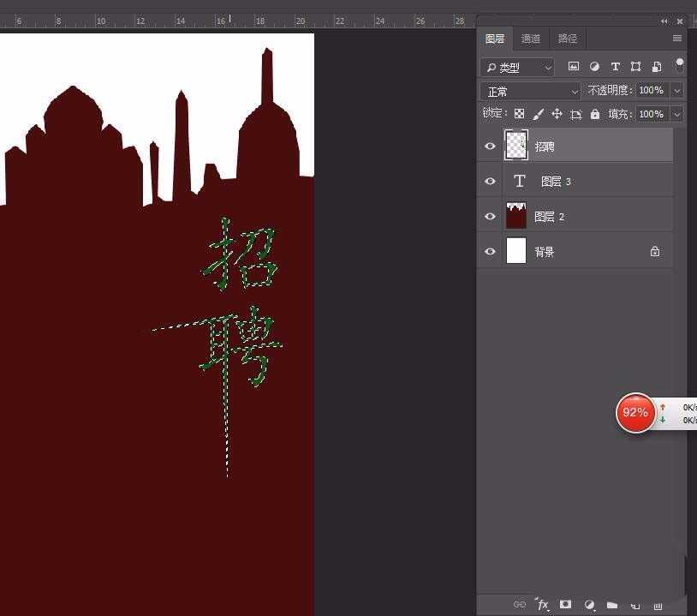Click the 填充 fill percentage field
The width and height of the screenshot is (697, 616).
[651, 114]
